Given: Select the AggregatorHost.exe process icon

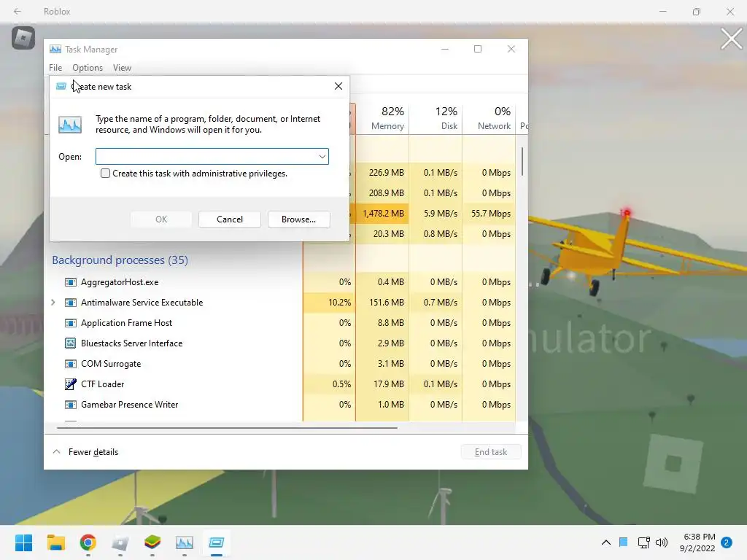Looking at the screenshot, I should coord(71,282).
